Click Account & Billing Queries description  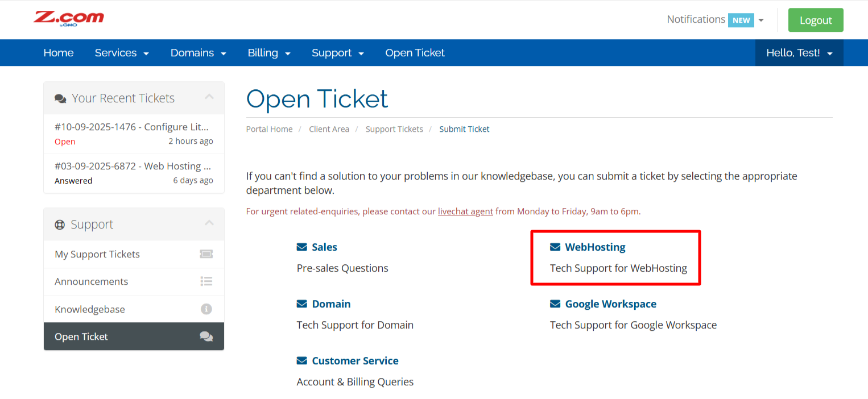(355, 382)
